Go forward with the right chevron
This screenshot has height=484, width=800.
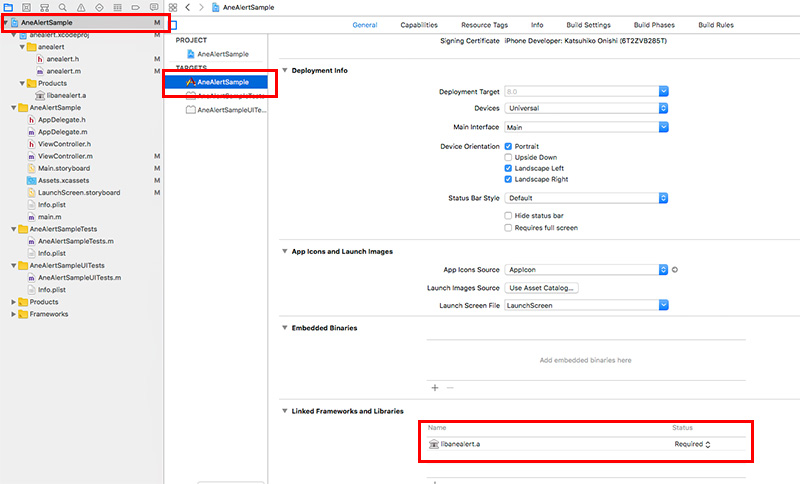click(202, 7)
